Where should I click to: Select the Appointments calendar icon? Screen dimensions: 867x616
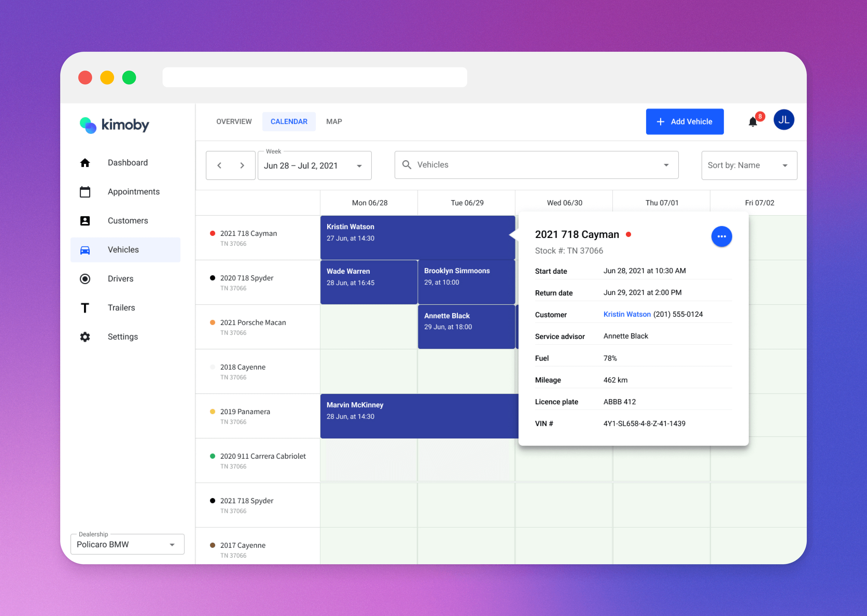coord(85,192)
